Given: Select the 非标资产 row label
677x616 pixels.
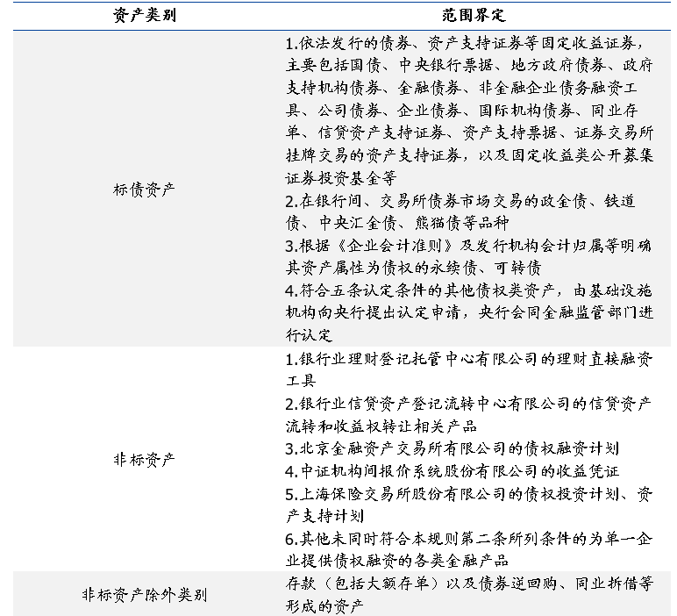Looking at the screenshot, I should pyautogui.click(x=145, y=459).
